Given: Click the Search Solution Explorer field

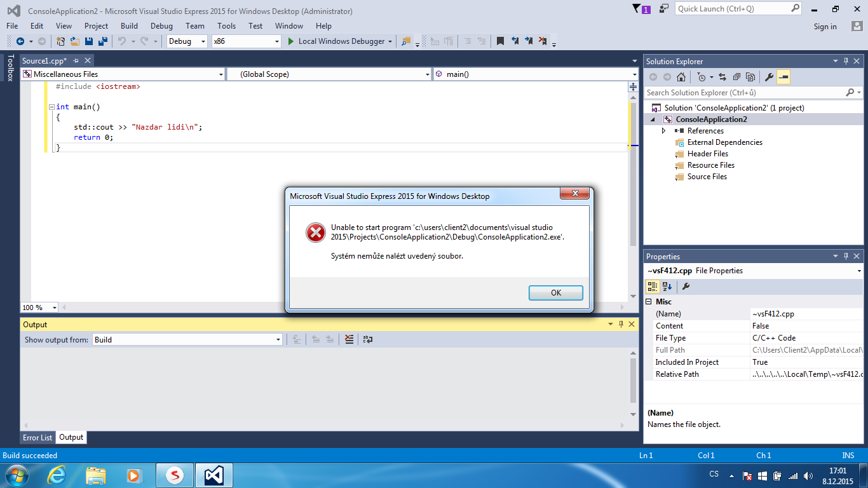Looking at the screenshot, I should click(743, 93).
